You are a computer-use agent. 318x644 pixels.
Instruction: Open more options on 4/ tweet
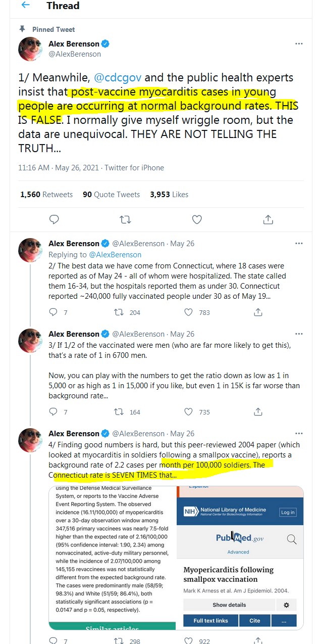pyautogui.click(x=299, y=434)
